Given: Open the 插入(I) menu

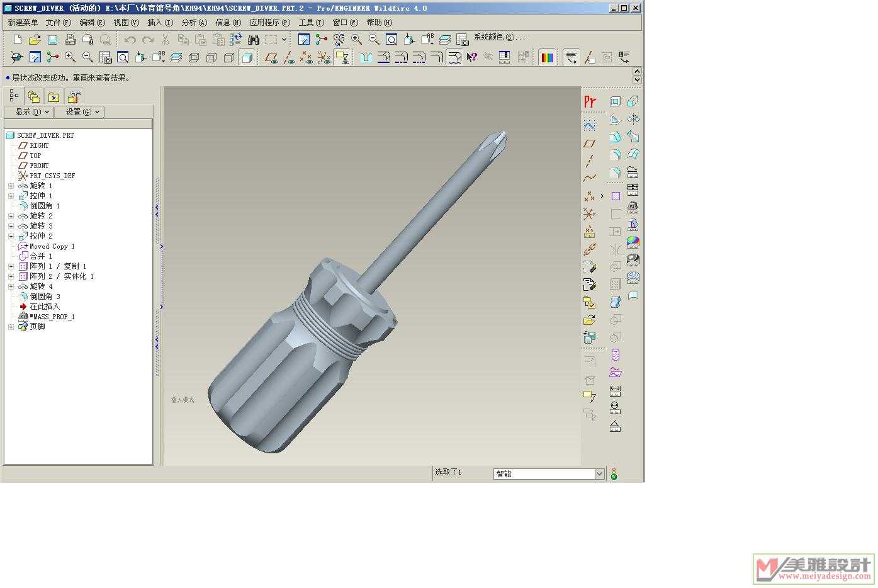Looking at the screenshot, I should pyautogui.click(x=160, y=23).
